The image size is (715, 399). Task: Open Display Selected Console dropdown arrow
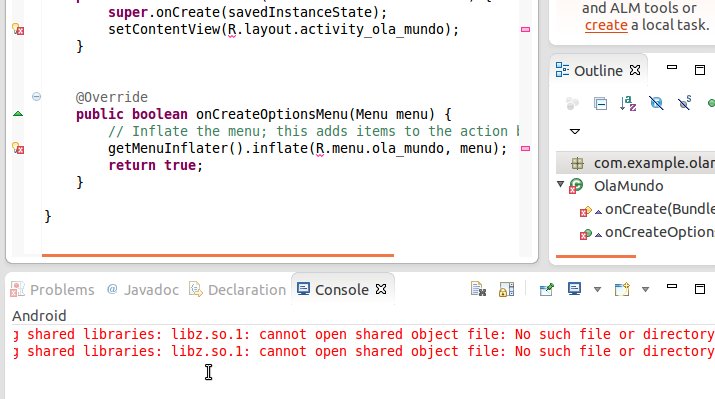click(597, 290)
